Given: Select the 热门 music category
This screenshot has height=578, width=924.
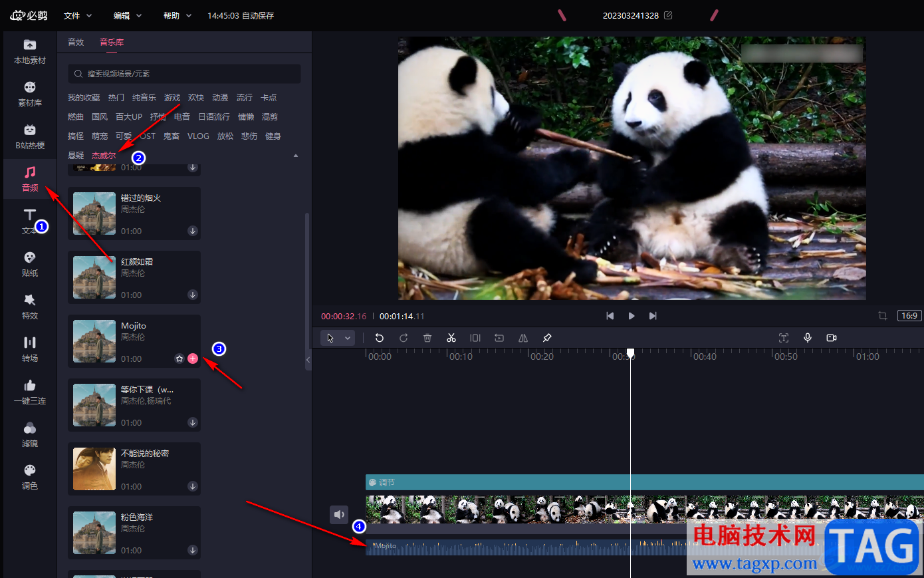Looking at the screenshot, I should tap(116, 98).
